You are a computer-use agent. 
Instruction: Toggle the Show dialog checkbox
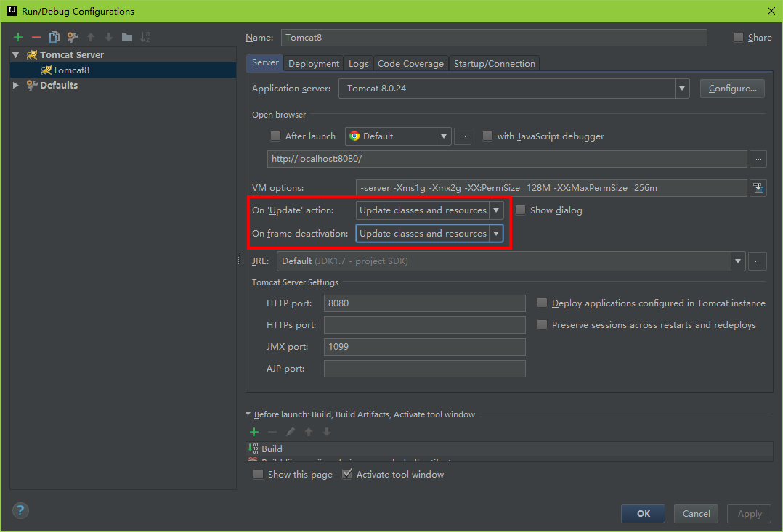coord(520,210)
